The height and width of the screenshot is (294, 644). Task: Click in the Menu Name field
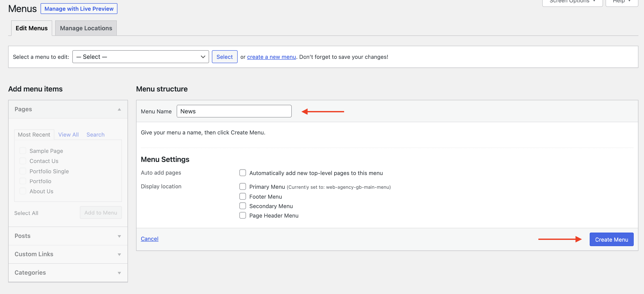(234, 111)
